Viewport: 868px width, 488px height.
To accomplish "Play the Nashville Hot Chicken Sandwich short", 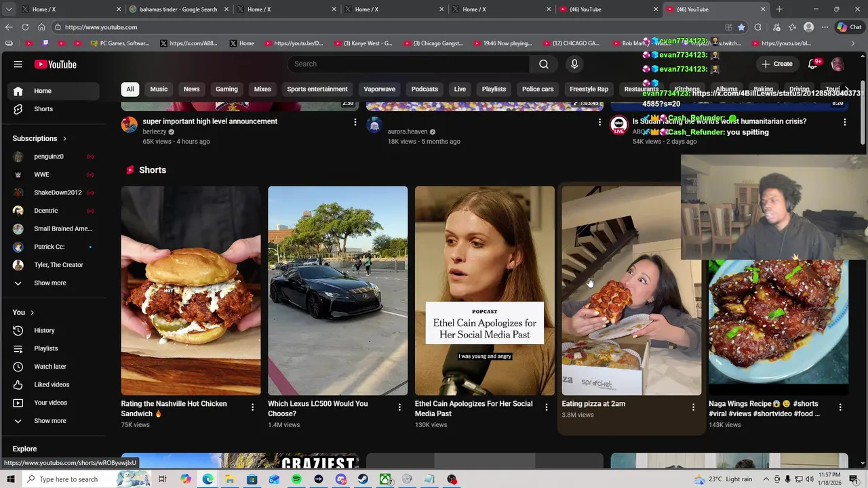I will point(191,291).
